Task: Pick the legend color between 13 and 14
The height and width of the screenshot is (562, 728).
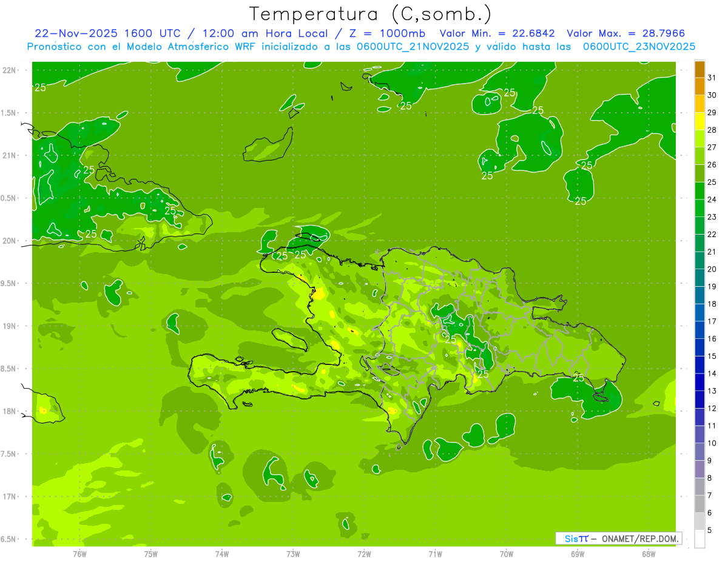Action: pyautogui.click(x=699, y=383)
